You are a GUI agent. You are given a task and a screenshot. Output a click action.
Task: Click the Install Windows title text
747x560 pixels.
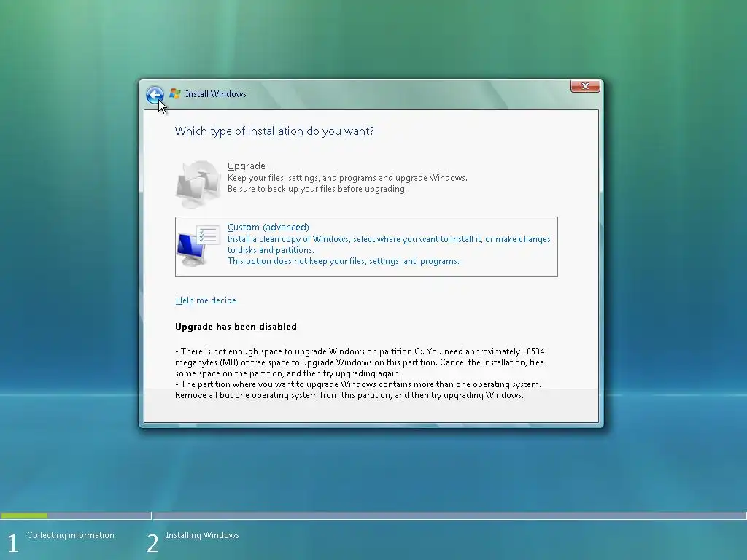[216, 94]
